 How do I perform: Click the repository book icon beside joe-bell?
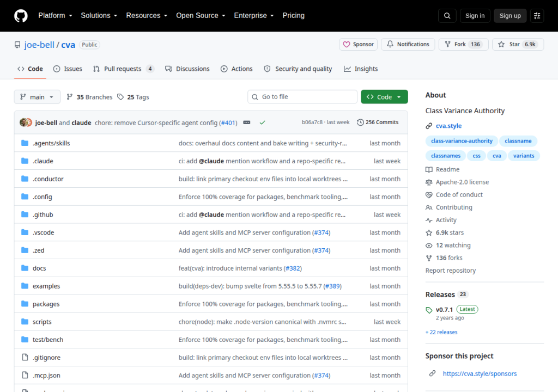coord(17,45)
